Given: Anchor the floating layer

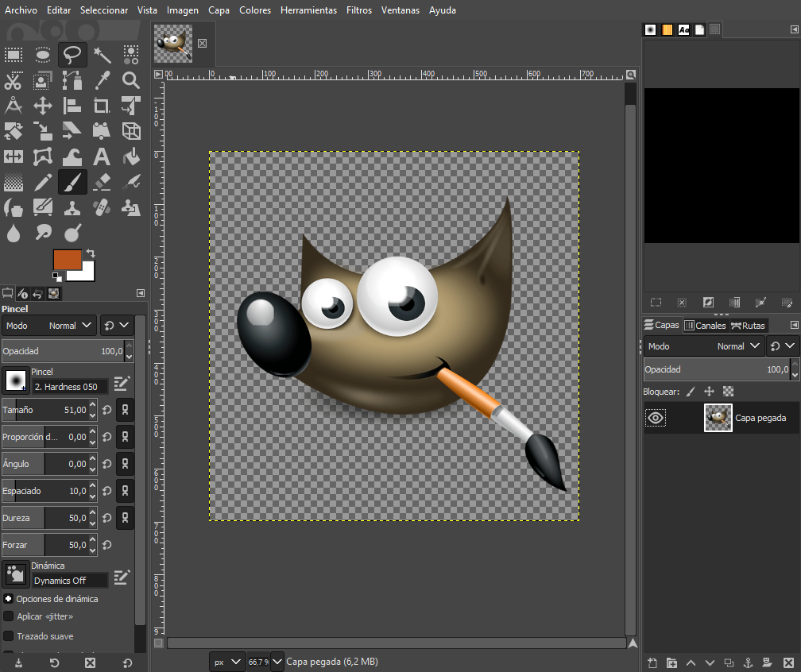Looking at the screenshot, I should (748, 662).
